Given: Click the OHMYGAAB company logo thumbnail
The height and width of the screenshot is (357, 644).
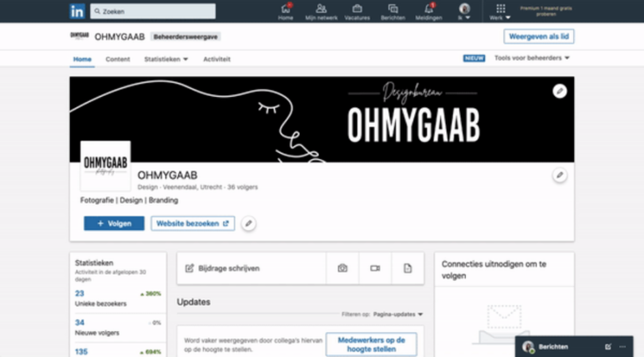Looking at the screenshot, I should [x=105, y=166].
